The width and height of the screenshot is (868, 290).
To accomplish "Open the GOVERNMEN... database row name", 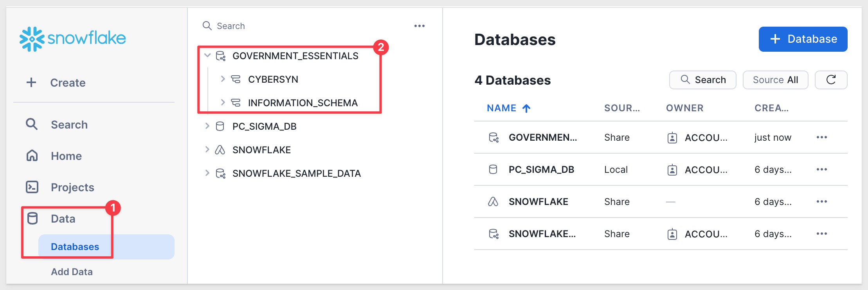I will click(x=543, y=138).
